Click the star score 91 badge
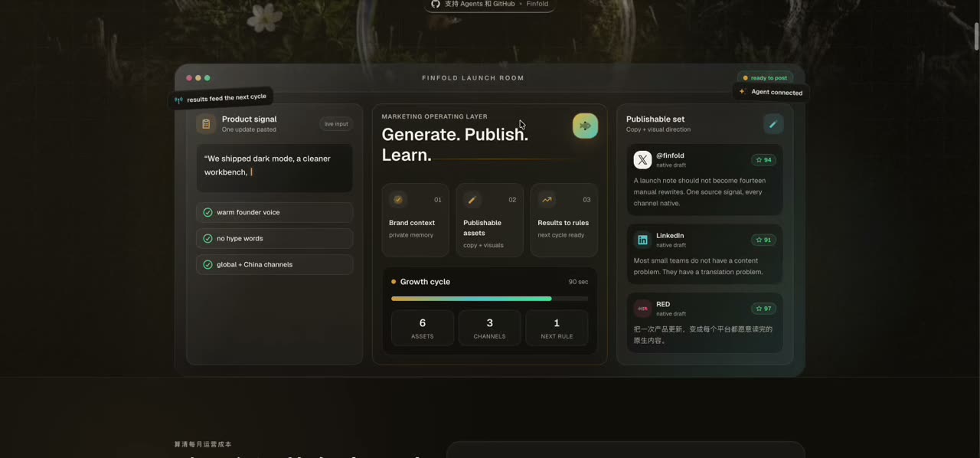Screen dimensions: 980x458 pyautogui.click(x=763, y=240)
